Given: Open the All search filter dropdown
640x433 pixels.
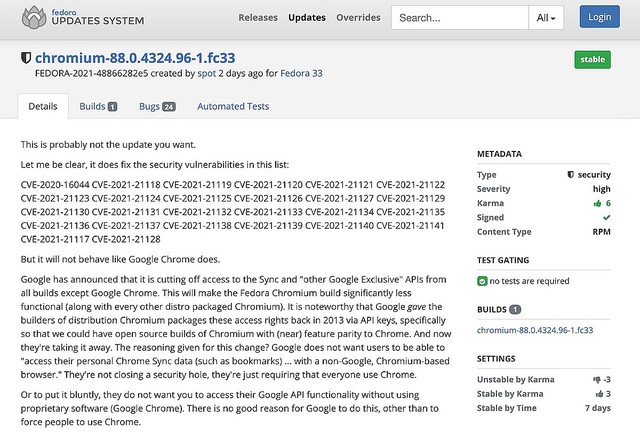Looking at the screenshot, I should (550, 18).
